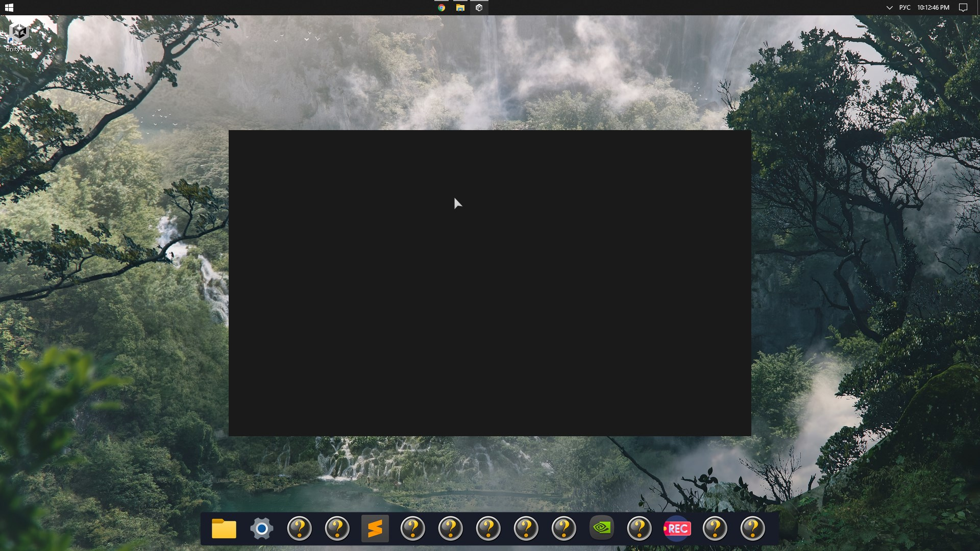Open the Windows Start menu
980x551 pixels.
pyautogui.click(x=9, y=8)
